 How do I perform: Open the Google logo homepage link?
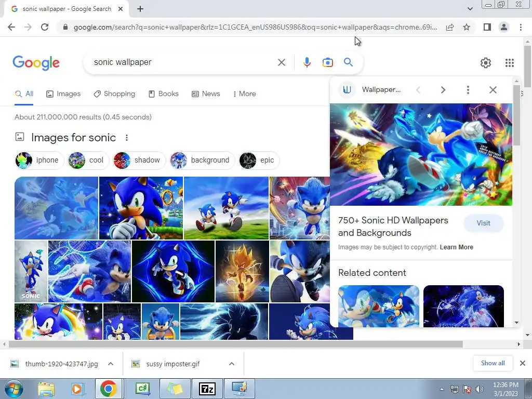[x=36, y=63]
